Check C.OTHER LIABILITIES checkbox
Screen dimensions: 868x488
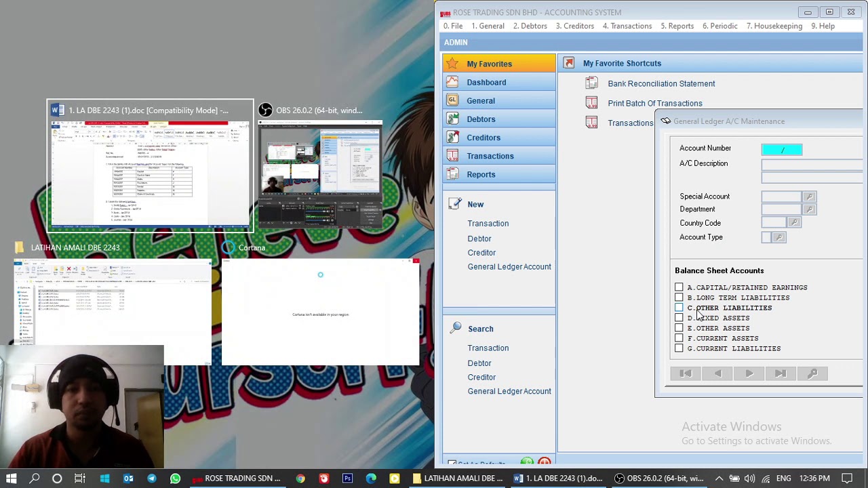pyautogui.click(x=679, y=308)
